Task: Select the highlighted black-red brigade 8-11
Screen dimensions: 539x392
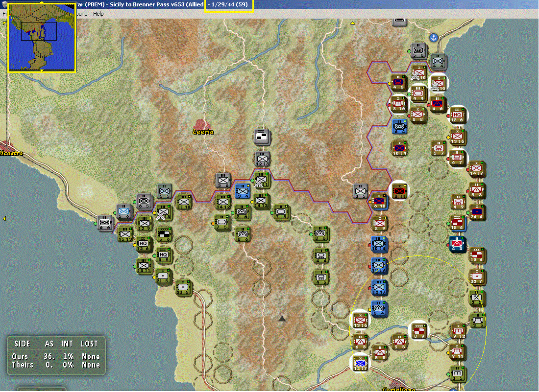Action: coord(400,191)
